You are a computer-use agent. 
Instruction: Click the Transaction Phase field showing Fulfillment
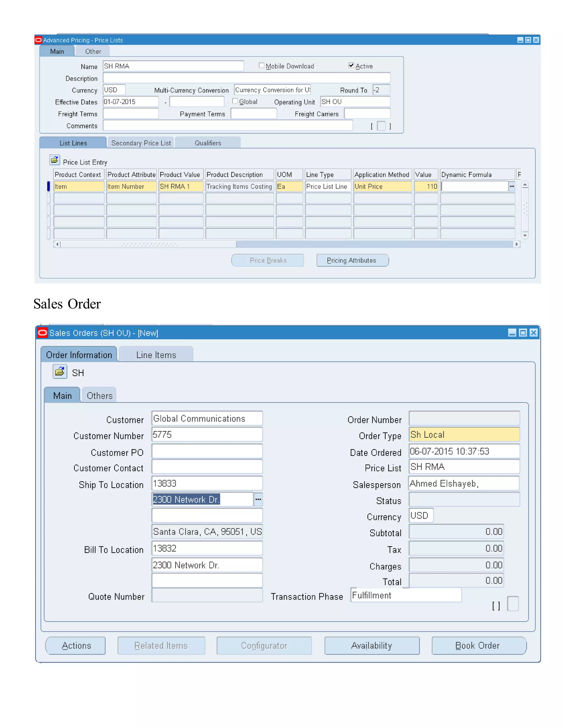(406, 595)
